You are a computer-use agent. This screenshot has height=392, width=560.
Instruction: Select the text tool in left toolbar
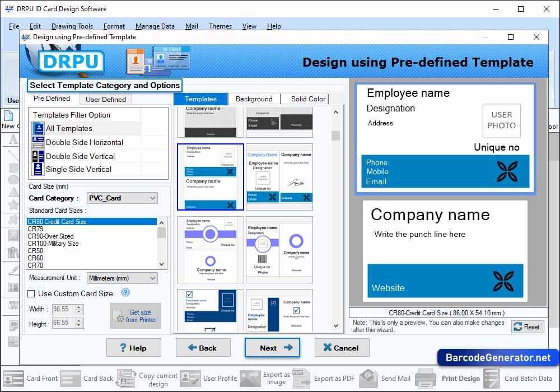pyautogui.click(x=13, y=139)
